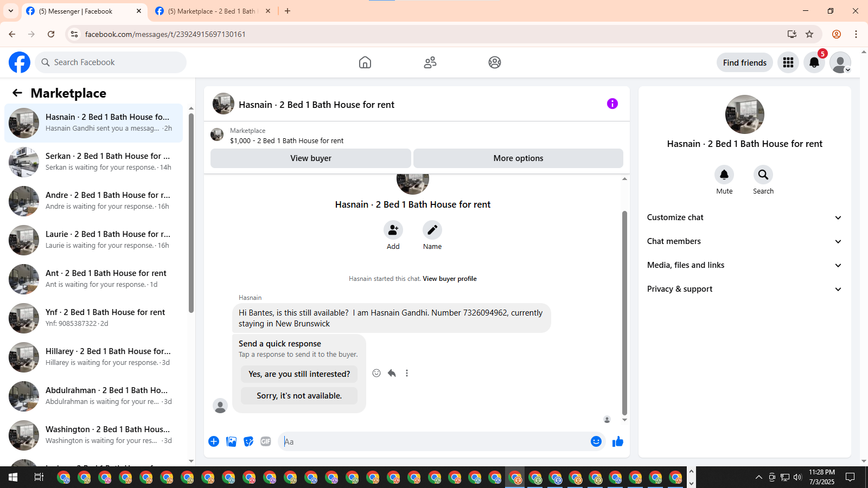The width and height of the screenshot is (868, 488).
Task: Reply to Hasnain's message arrow icon
Action: 392,373
